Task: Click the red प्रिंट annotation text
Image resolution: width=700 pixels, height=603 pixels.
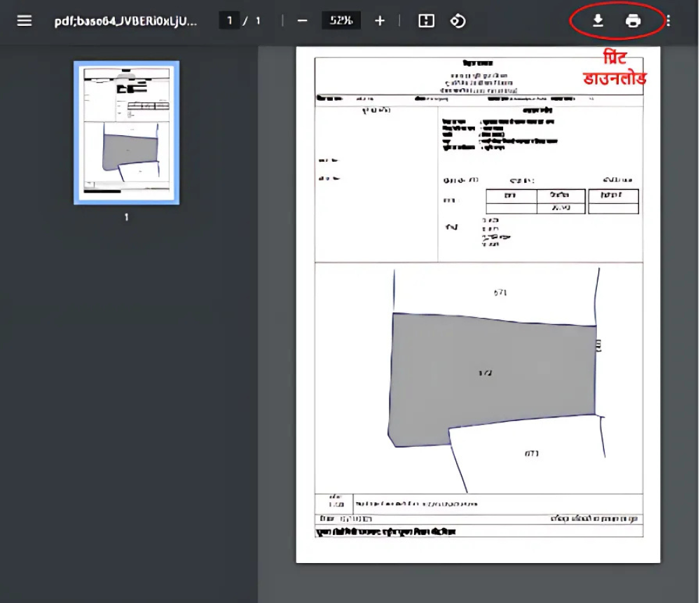Action: [x=616, y=57]
